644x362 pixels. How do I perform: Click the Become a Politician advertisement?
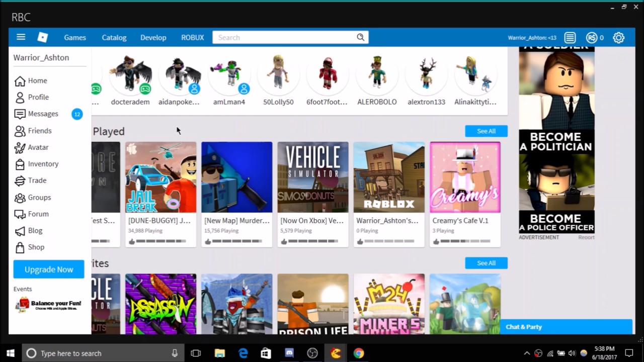click(556, 142)
